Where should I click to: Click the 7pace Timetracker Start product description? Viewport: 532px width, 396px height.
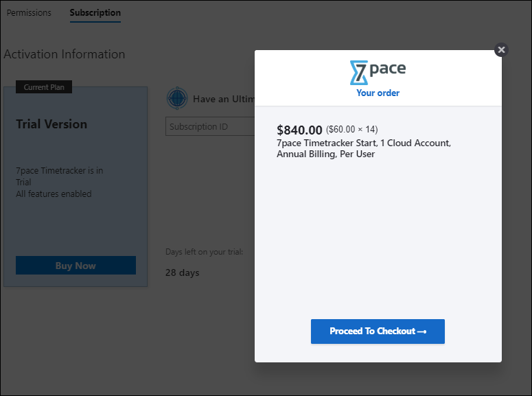click(x=364, y=148)
